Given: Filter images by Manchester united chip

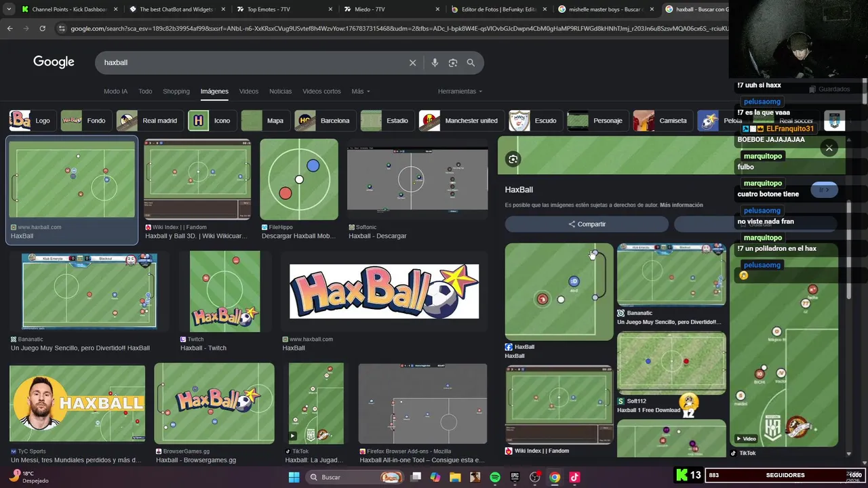Looking at the screenshot, I should point(460,121).
